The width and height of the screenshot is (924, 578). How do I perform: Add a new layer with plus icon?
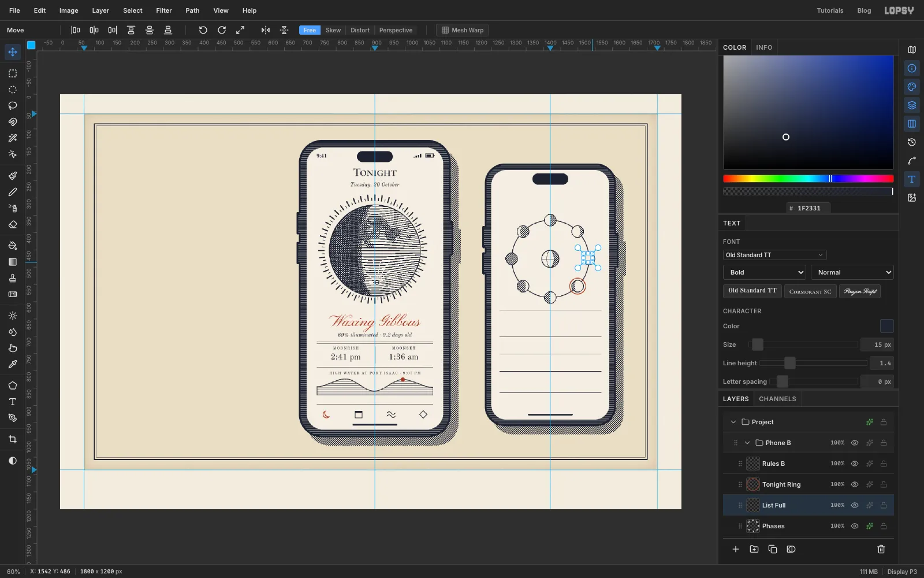tap(736, 549)
